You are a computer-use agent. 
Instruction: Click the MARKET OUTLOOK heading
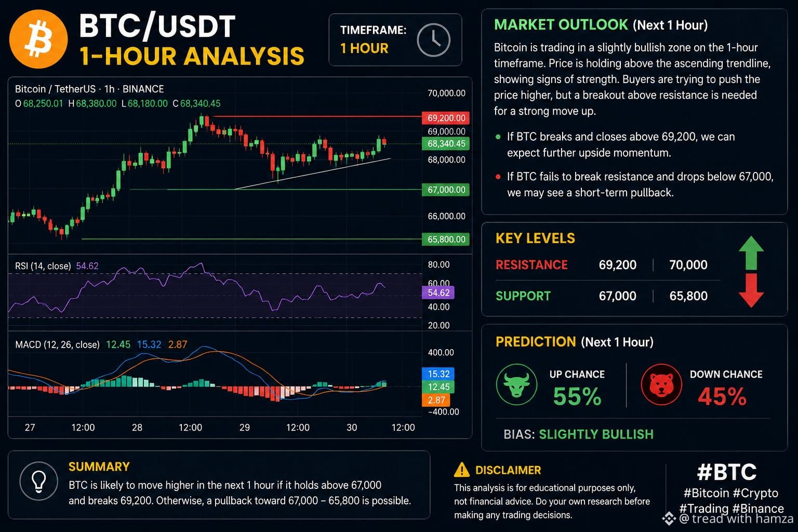point(561,25)
